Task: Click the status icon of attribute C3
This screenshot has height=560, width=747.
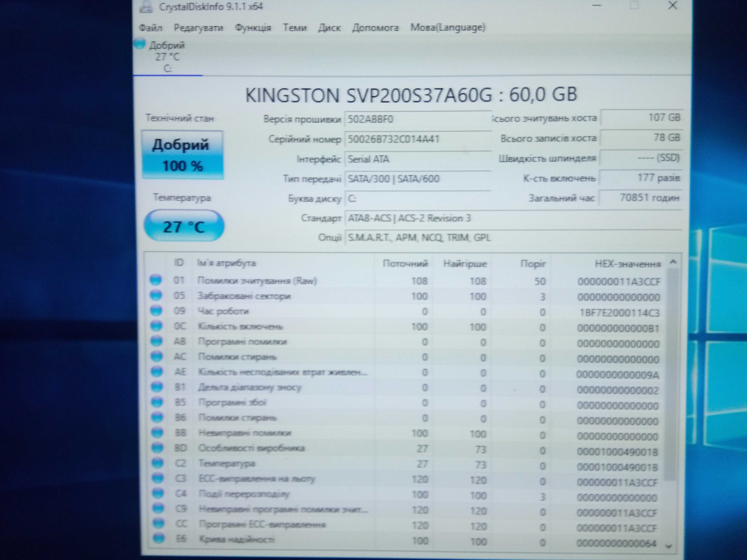Action: 158,478
